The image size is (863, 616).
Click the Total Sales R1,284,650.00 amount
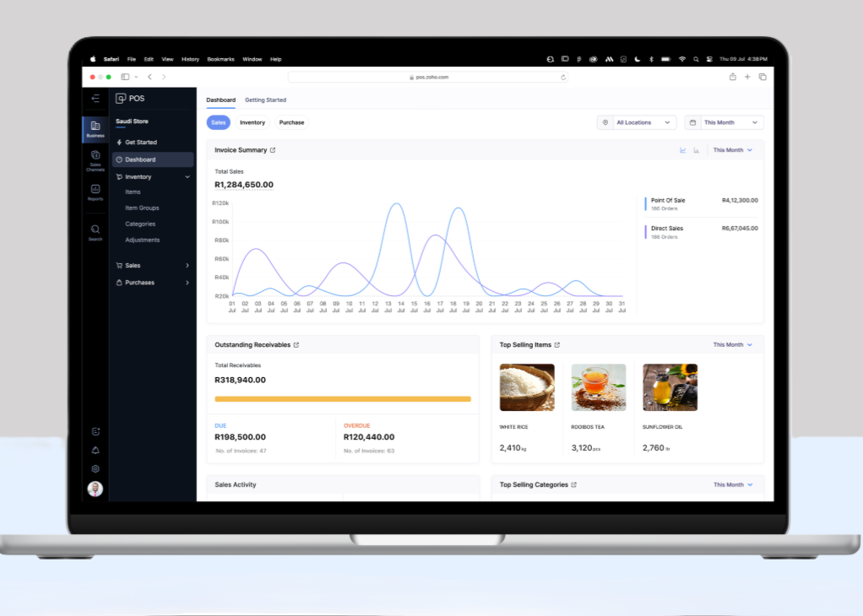(x=244, y=185)
